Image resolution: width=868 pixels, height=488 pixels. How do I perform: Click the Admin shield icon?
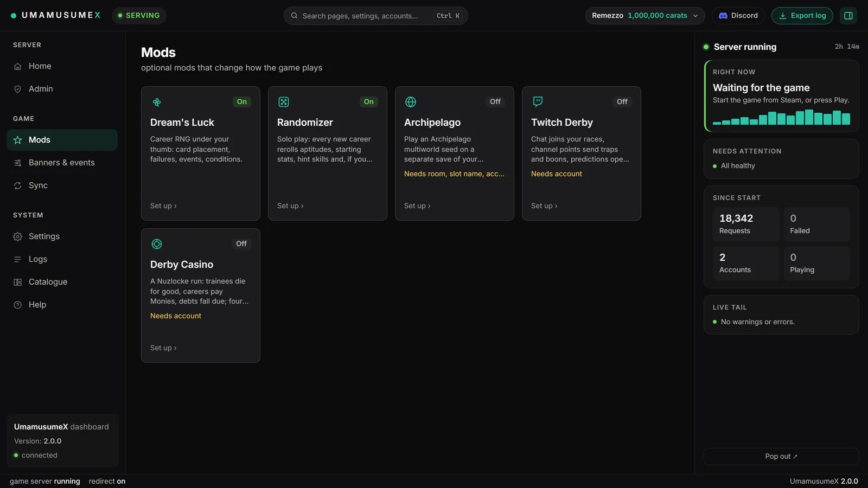(x=17, y=89)
